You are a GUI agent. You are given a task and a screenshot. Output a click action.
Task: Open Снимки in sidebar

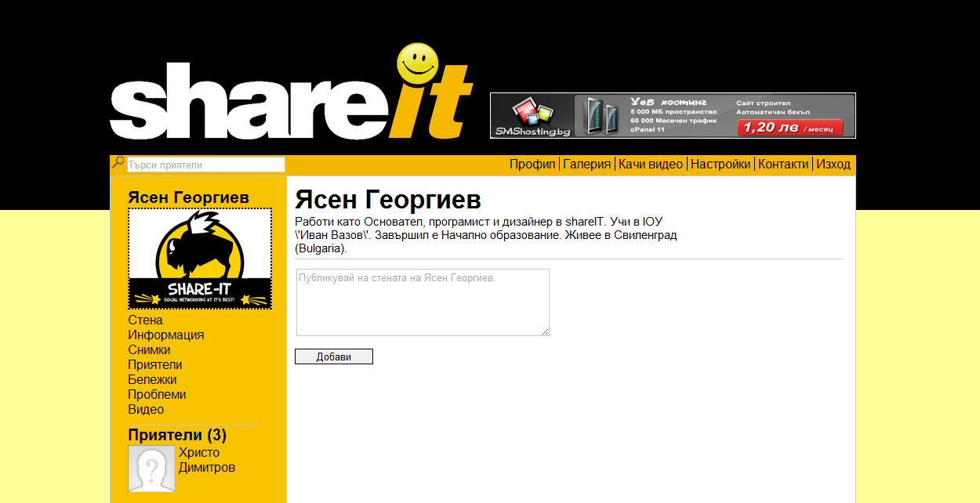pos(149,350)
